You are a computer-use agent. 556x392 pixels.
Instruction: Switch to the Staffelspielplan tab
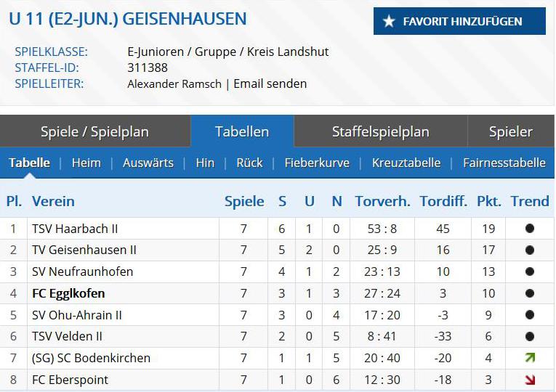pos(380,131)
